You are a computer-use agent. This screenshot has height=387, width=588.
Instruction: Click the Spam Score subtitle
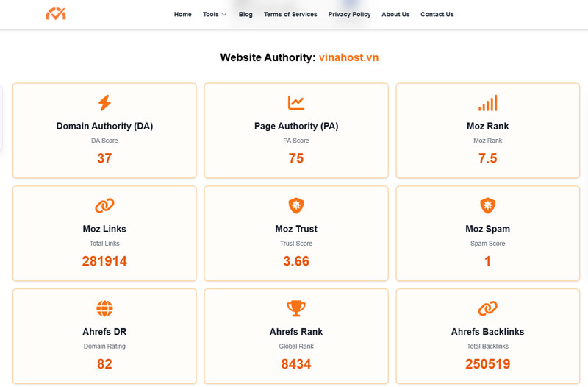pos(488,244)
